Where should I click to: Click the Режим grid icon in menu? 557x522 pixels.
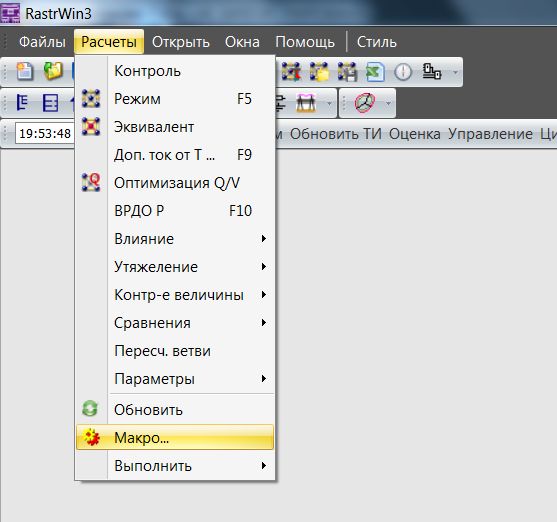[x=91, y=98]
